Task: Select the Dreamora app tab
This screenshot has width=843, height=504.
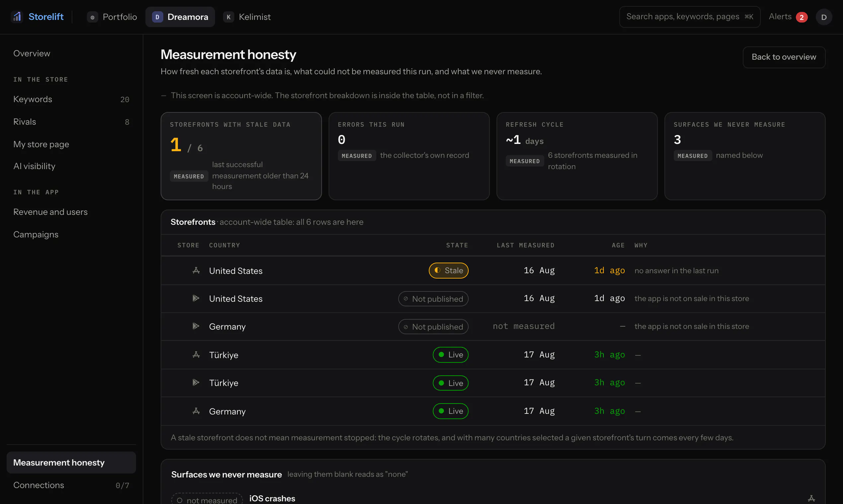Action: (180, 17)
